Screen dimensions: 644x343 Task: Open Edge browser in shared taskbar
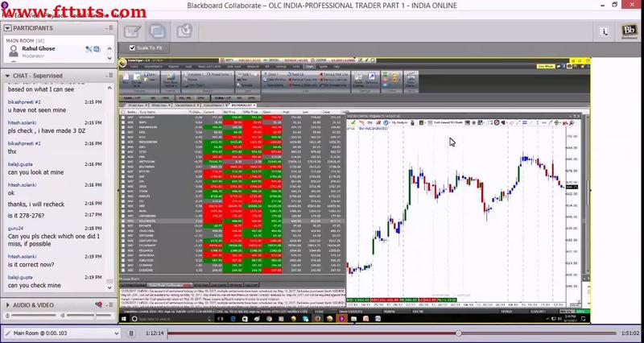point(233,319)
